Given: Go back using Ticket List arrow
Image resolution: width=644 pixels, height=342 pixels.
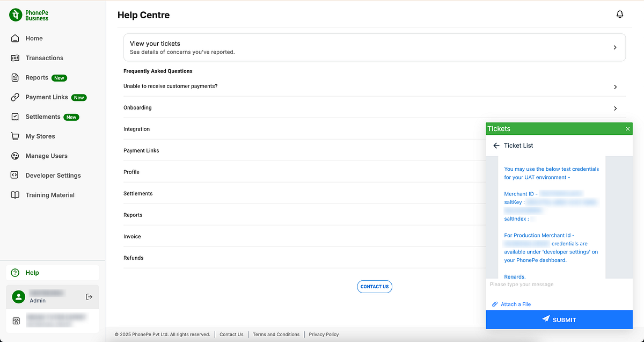Looking at the screenshot, I should (x=496, y=145).
